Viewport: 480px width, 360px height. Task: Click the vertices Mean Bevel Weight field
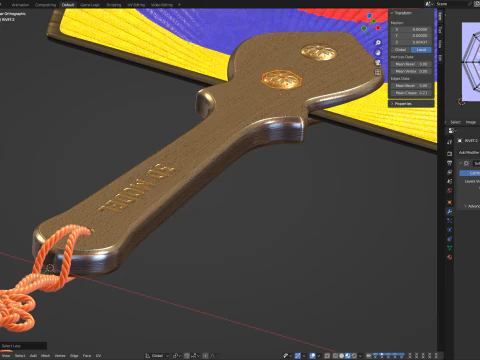click(411, 64)
